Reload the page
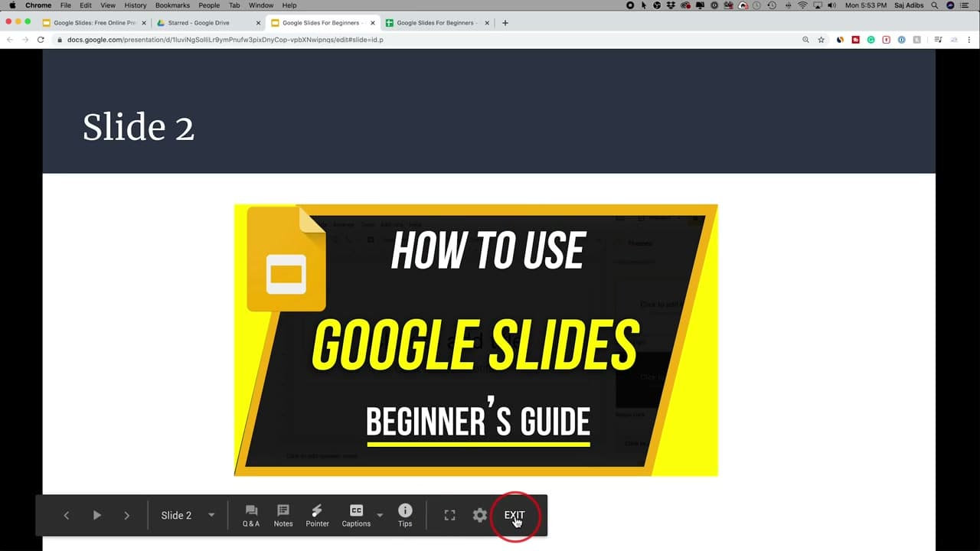This screenshot has height=551, width=980. 41,40
